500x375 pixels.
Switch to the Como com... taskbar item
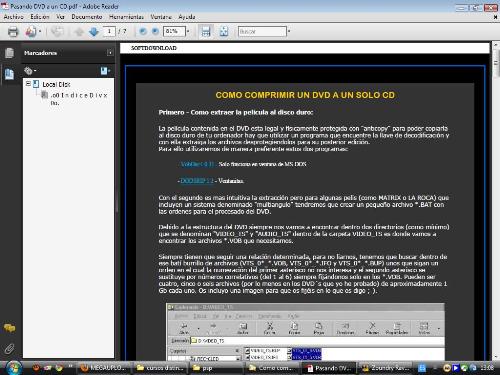pos(273,368)
